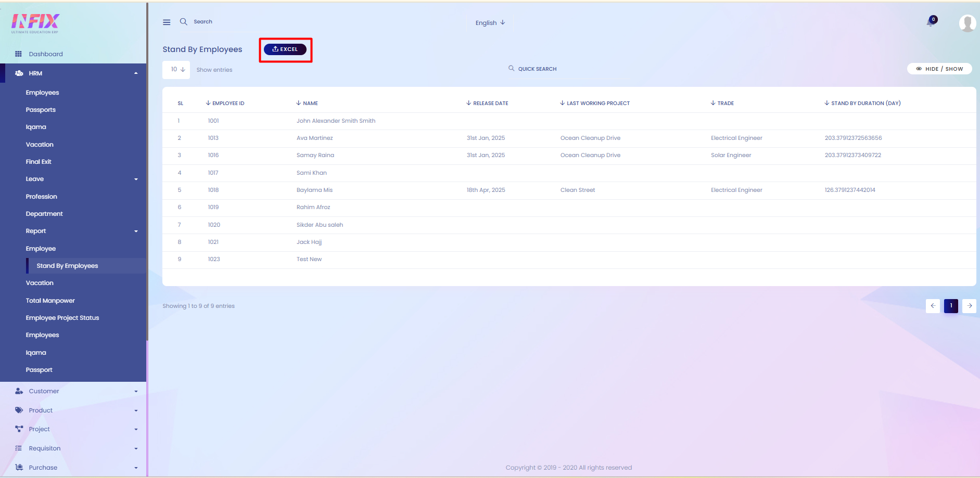This screenshot has width=980, height=478.
Task: Open Profession menu item
Action: coord(42,197)
